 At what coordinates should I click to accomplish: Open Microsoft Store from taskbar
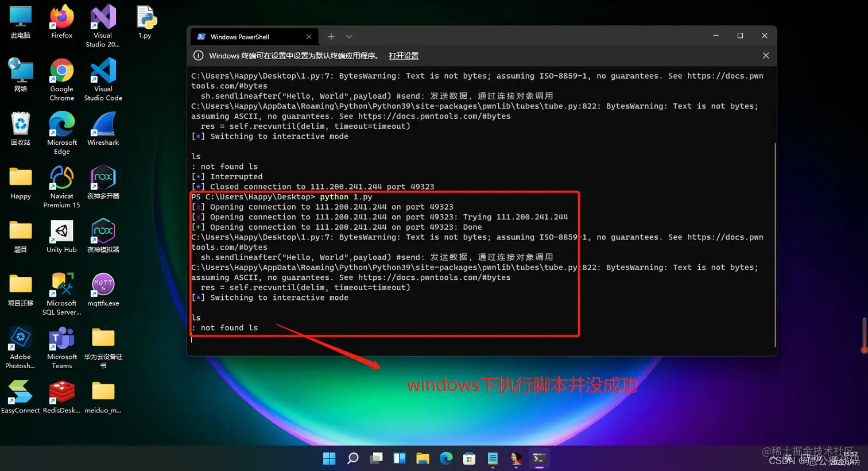470,458
